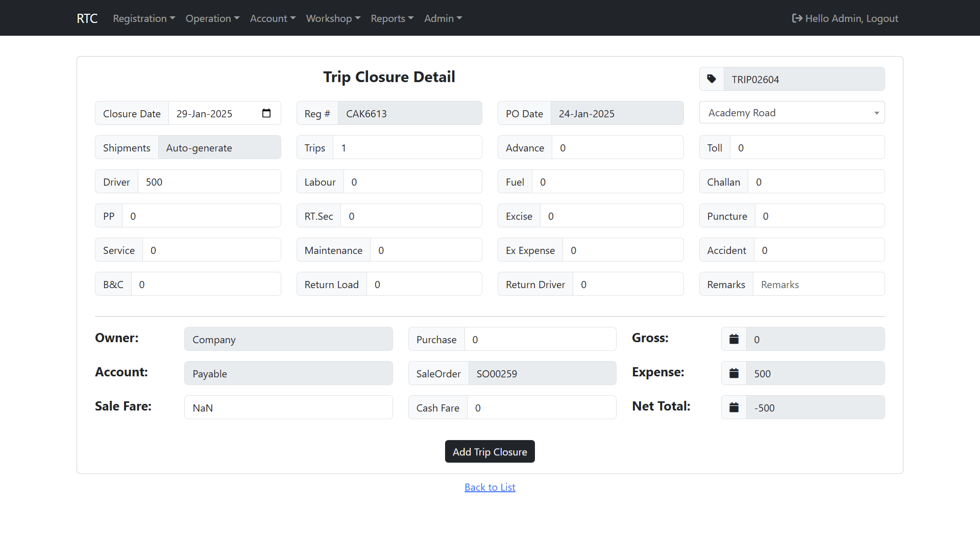Viewport: 980px width, 538px height.
Task: Open the Workshop menu
Action: (333, 18)
